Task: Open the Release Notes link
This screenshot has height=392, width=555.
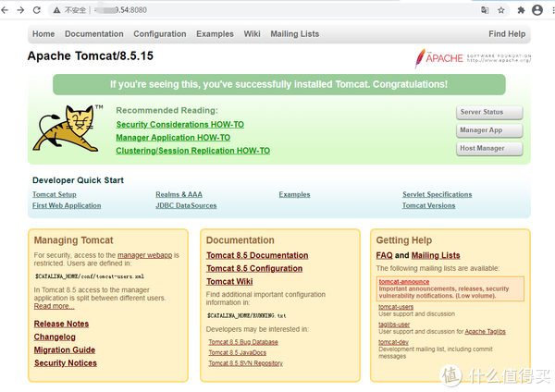Action: tap(61, 324)
